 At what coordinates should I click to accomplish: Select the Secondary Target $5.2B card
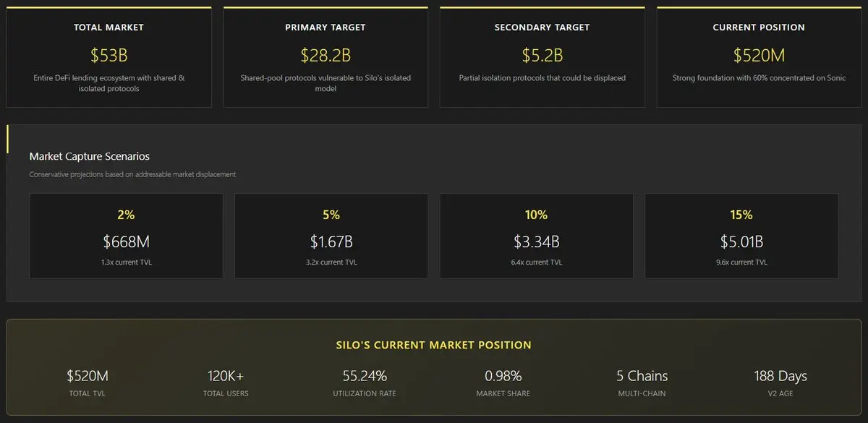coord(542,57)
